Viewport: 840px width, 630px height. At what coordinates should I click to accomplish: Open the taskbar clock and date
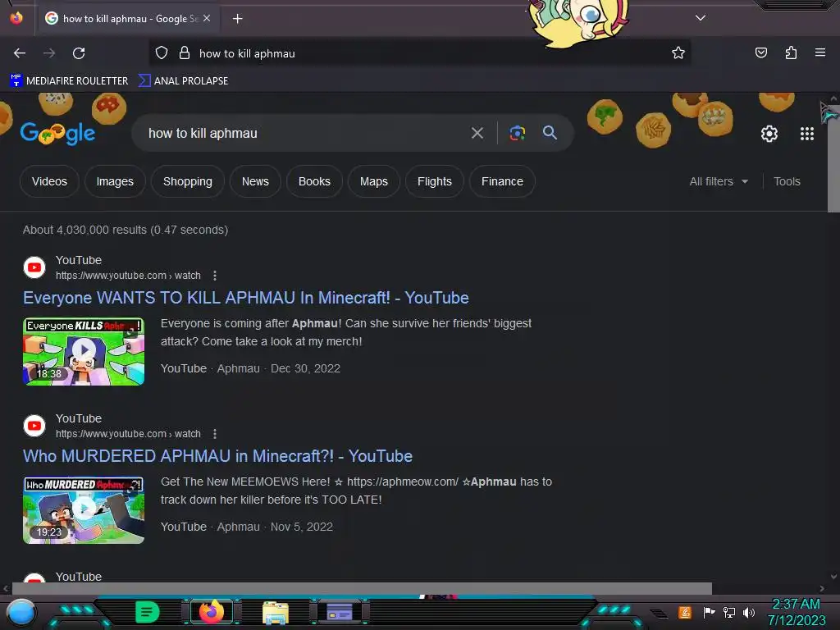point(797,612)
